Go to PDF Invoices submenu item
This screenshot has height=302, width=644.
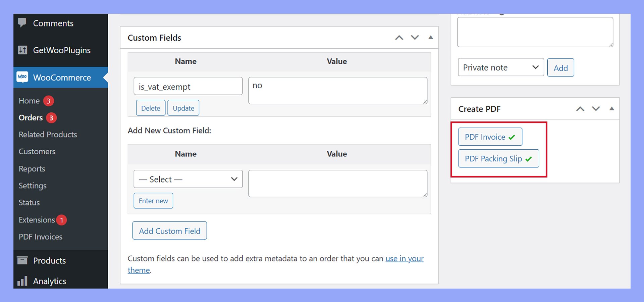coord(41,237)
